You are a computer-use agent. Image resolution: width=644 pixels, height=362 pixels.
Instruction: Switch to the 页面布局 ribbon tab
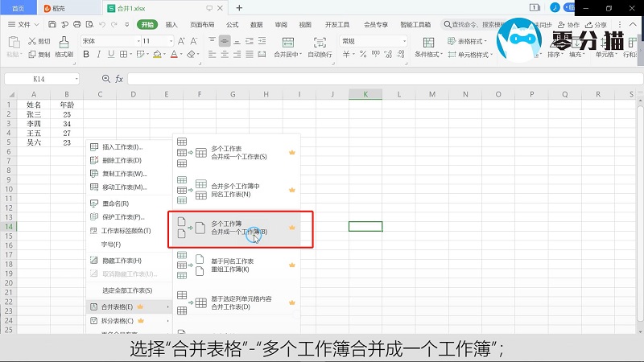coord(202,25)
